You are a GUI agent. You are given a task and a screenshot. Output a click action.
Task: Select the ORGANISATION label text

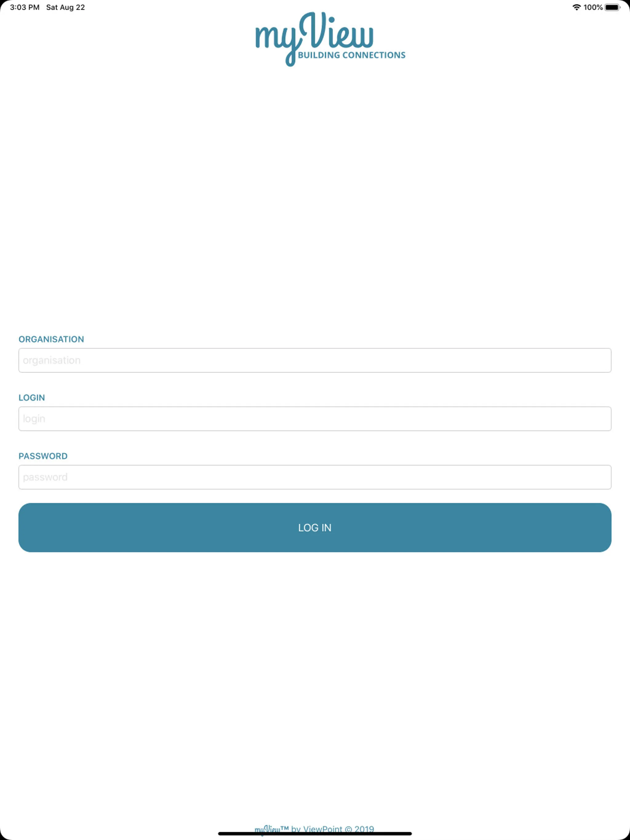click(x=51, y=339)
